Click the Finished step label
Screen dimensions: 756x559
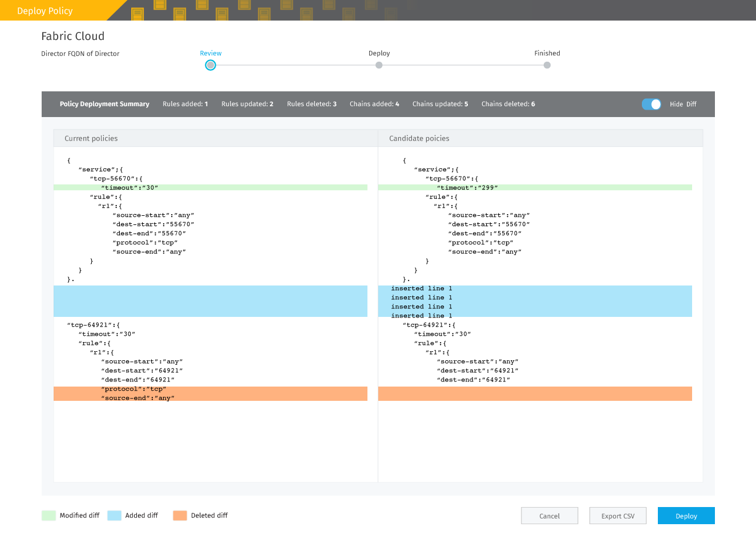point(547,53)
